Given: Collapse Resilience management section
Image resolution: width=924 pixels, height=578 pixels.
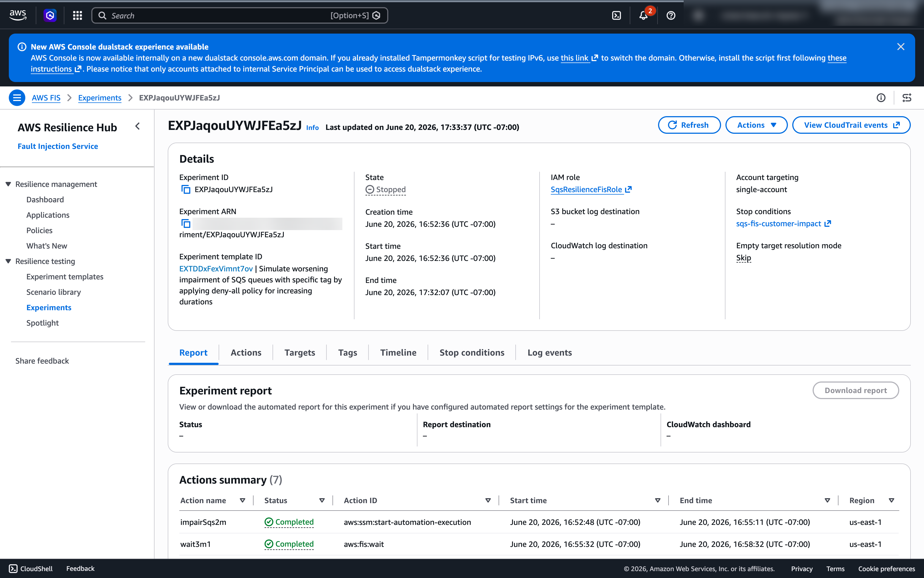Looking at the screenshot, I should click(9, 184).
